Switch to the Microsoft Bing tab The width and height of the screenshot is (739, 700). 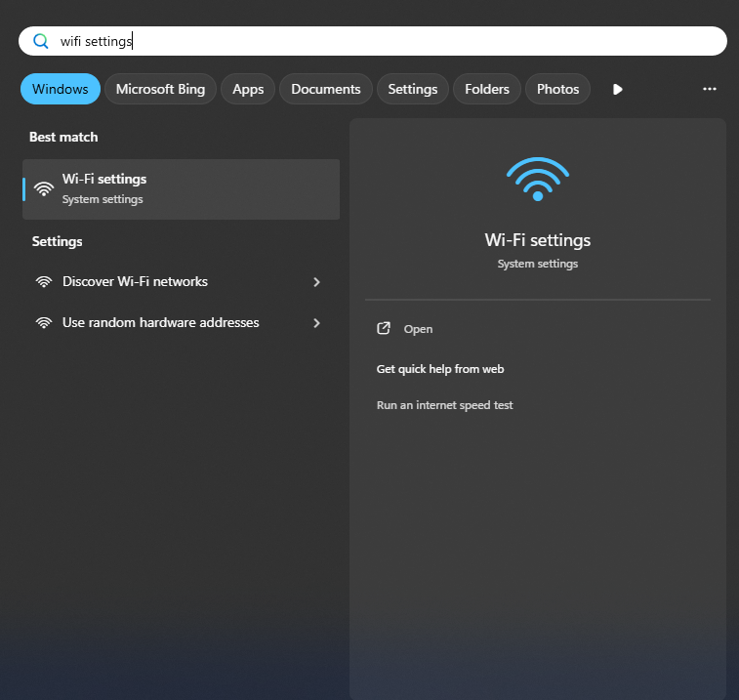point(160,89)
